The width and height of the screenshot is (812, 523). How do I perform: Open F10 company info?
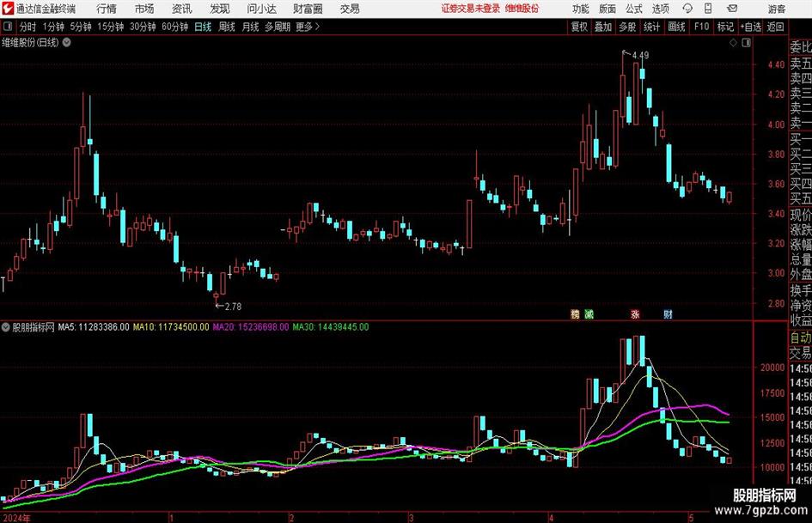click(701, 27)
